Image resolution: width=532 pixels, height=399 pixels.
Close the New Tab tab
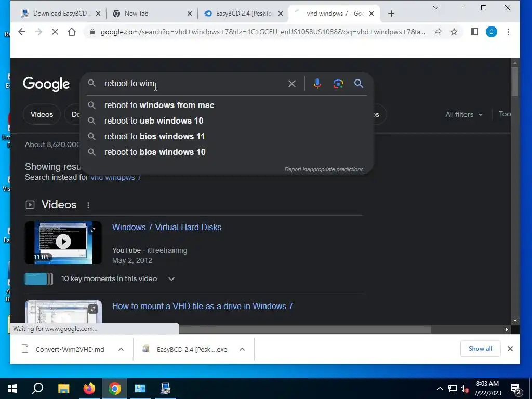[x=190, y=14]
